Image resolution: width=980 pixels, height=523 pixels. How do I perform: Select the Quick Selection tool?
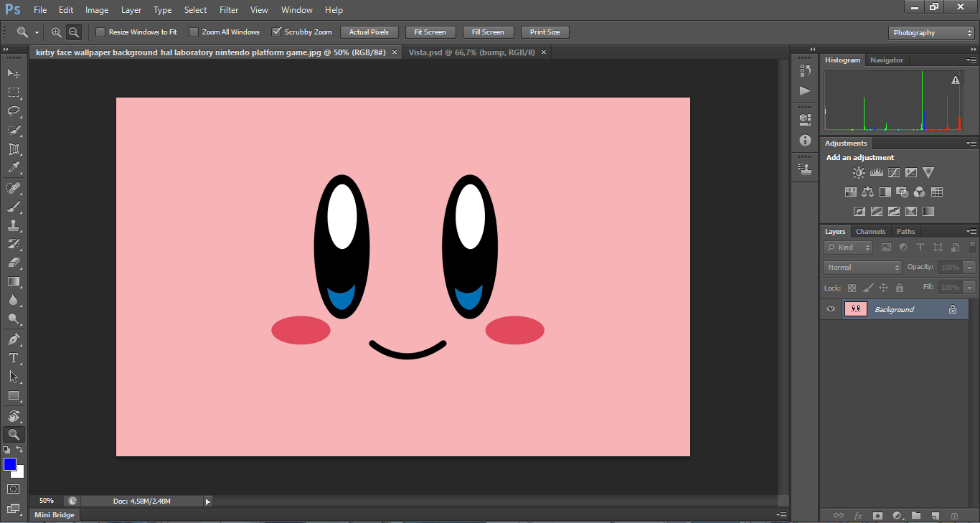pyautogui.click(x=14, y=130)
